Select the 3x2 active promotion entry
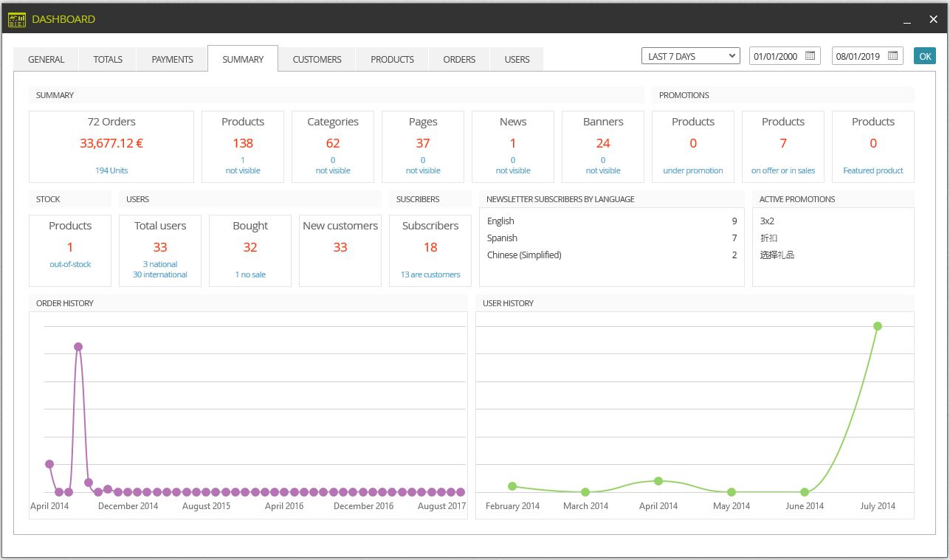The width and height of the screenshot is (950, 560). tap(767, 221)
